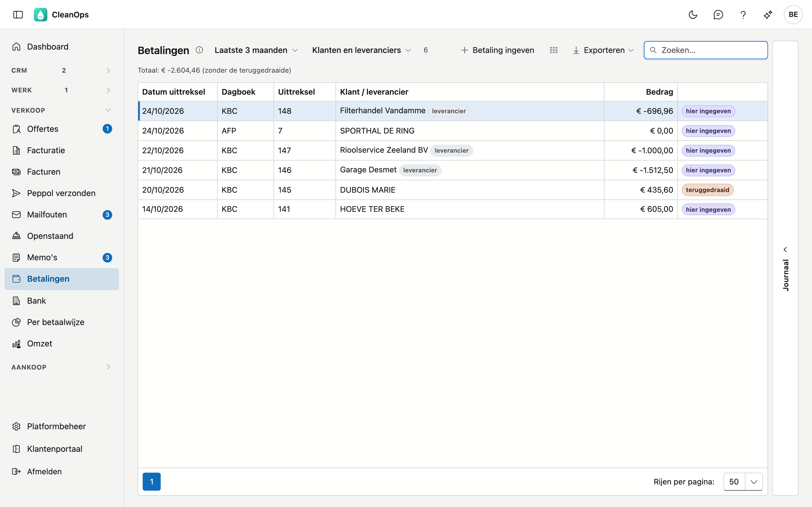Open the BE user avatar
812x507 pixels.
(x=793, y=15)
